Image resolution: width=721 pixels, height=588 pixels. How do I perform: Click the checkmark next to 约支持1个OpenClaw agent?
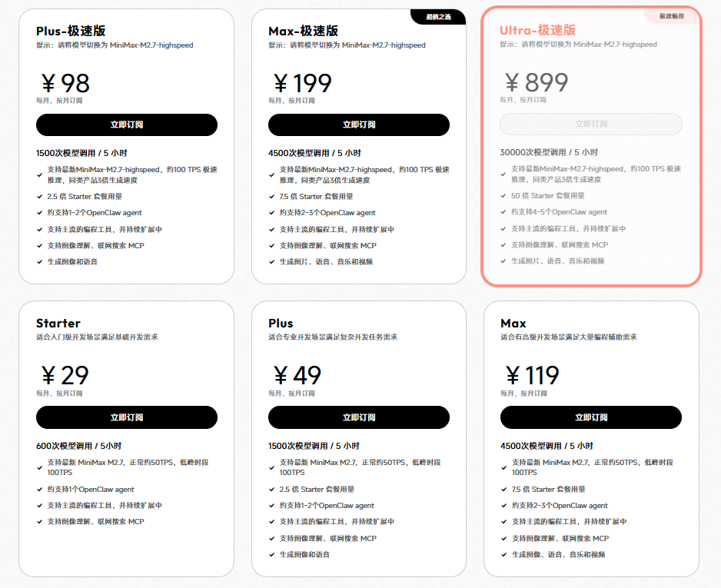(x=40, y=490)
